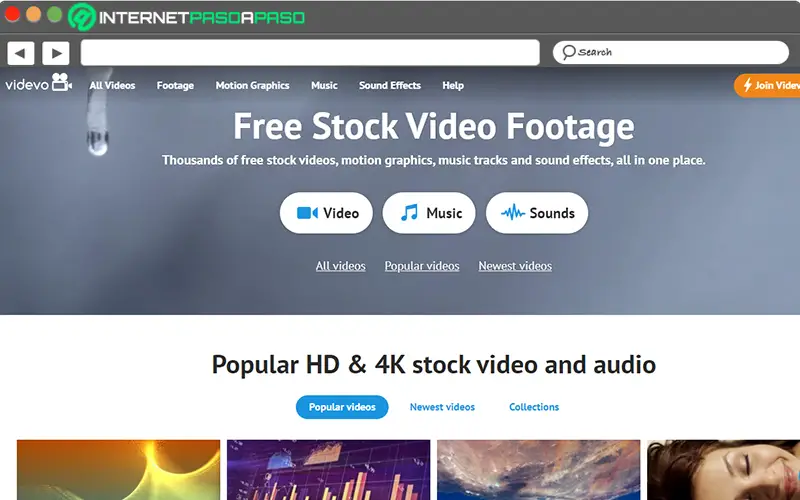Open the purple bar chart thumbnail
800x500 pixels.
pos(329,470)
